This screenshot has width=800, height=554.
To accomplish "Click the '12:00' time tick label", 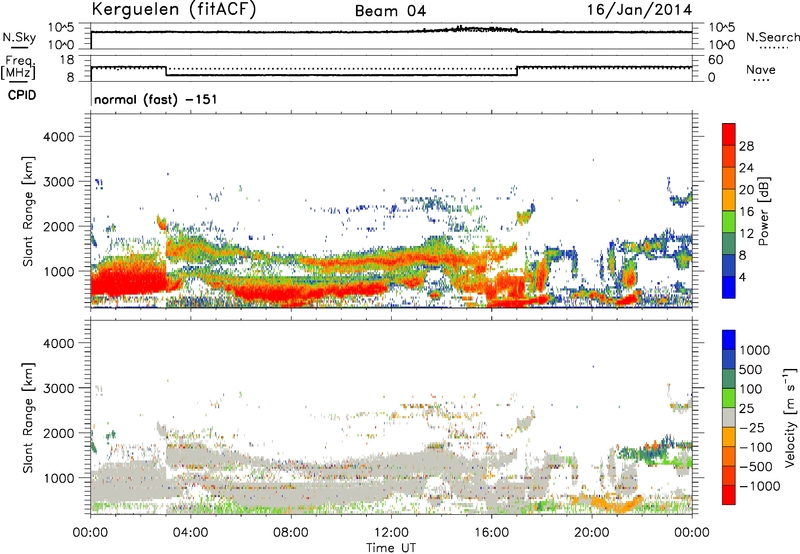I will pos(391,533).
